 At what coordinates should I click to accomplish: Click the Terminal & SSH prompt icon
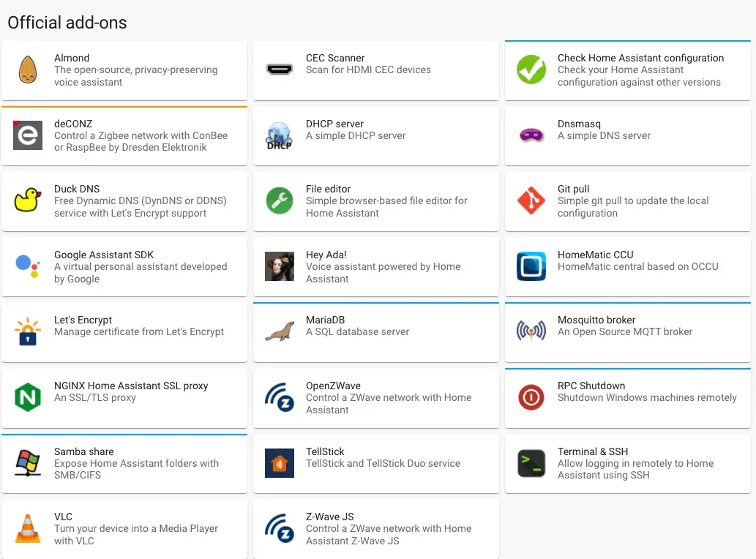531,463
